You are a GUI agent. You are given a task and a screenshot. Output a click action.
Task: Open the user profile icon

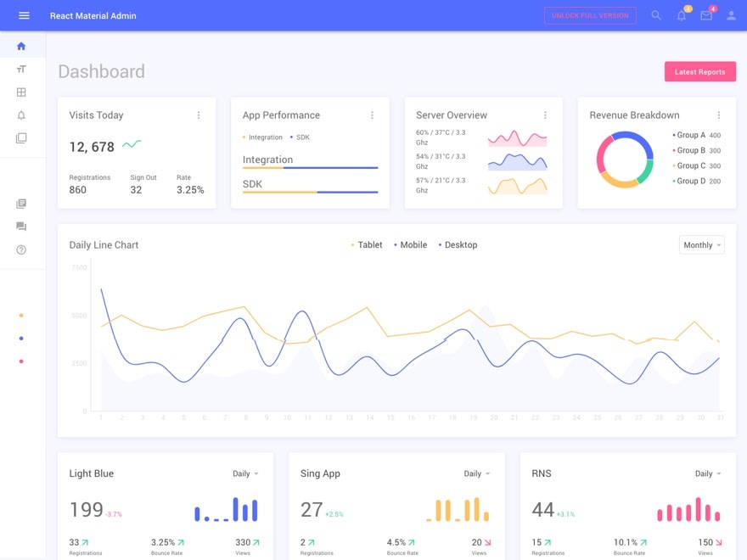tap(731, 16)
